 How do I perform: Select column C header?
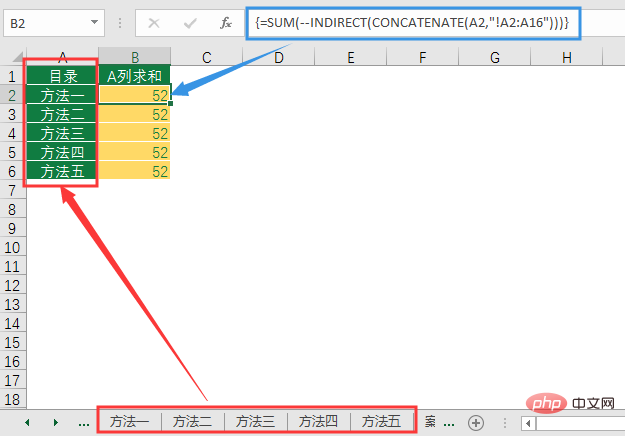[x=206, y=56]
